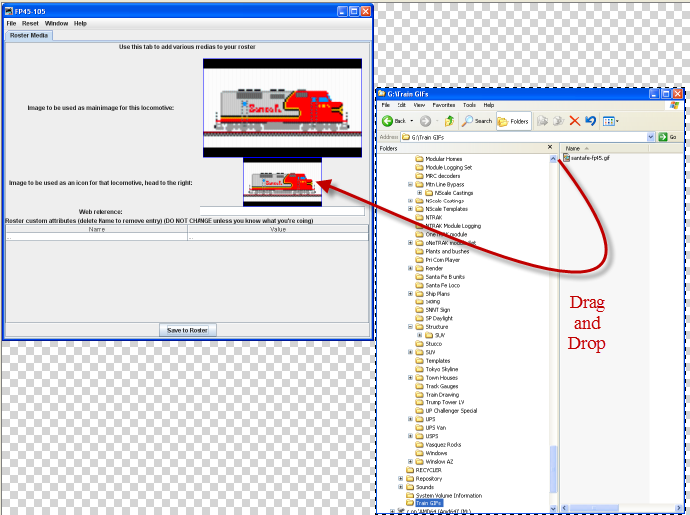Open the Favorites menu in Explorer
The image size is (690, 515).
tap(443, 104)
